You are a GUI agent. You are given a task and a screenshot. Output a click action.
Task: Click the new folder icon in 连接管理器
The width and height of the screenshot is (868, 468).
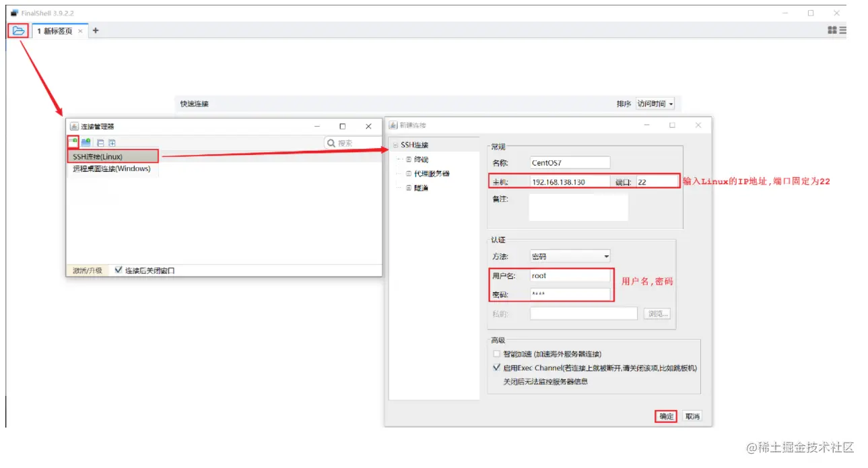[86, 143]
